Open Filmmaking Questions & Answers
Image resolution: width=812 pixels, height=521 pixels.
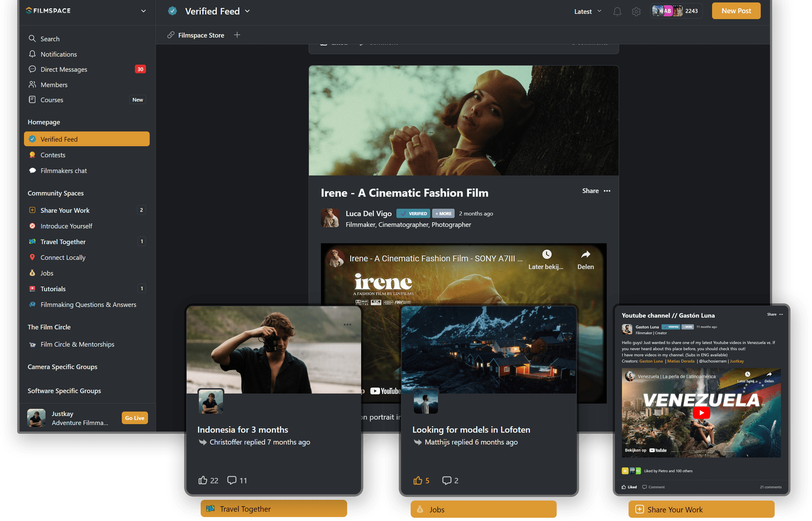tap(87, 304)
